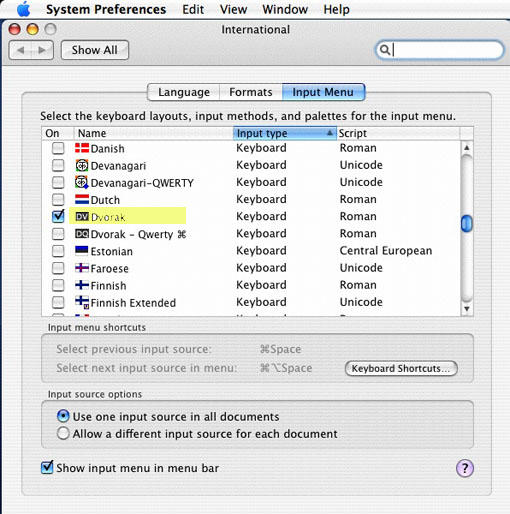Screen dimensions: 510x514
Task: Select the Dutch flag icon
Action: 82,200
